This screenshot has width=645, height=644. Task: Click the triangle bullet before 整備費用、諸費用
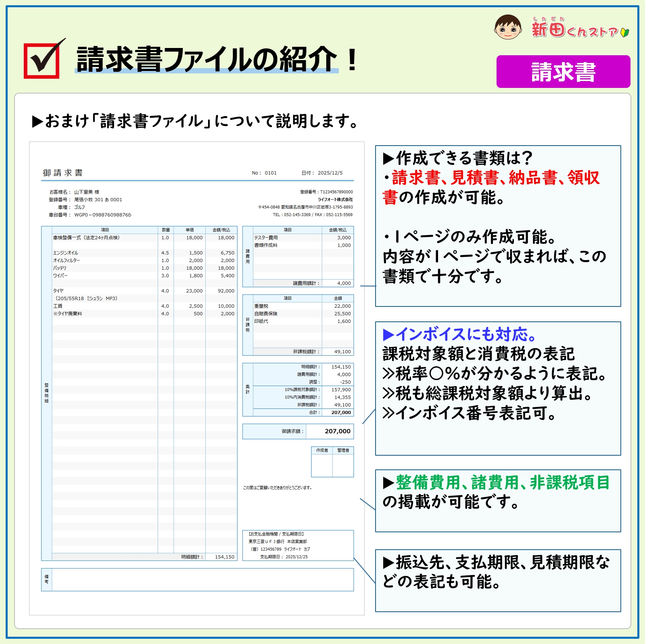(388, 482)
